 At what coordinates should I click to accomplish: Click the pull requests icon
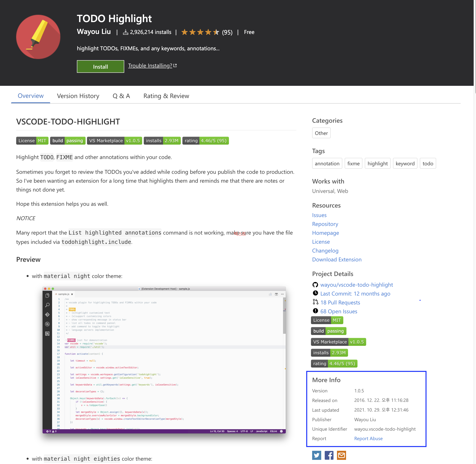tap(315, 302)
